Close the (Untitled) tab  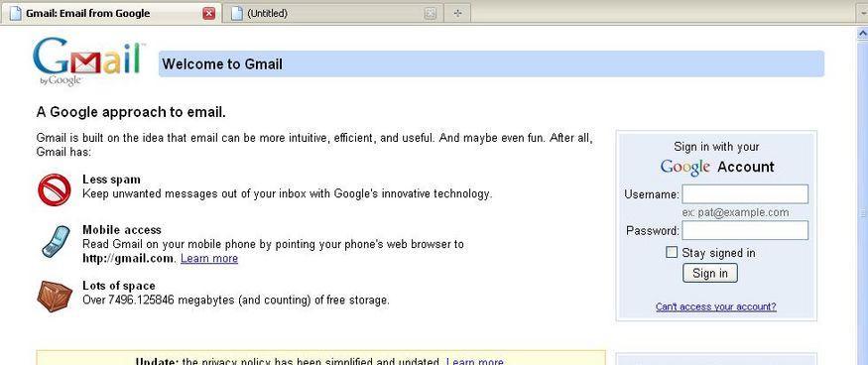coord(431,13)
